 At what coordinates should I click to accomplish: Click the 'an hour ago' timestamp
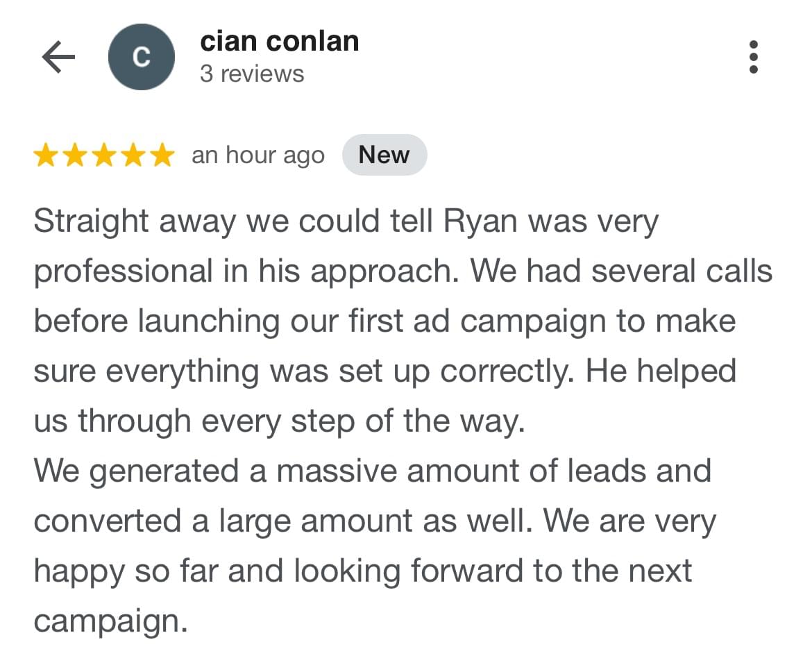pos(258,155)
